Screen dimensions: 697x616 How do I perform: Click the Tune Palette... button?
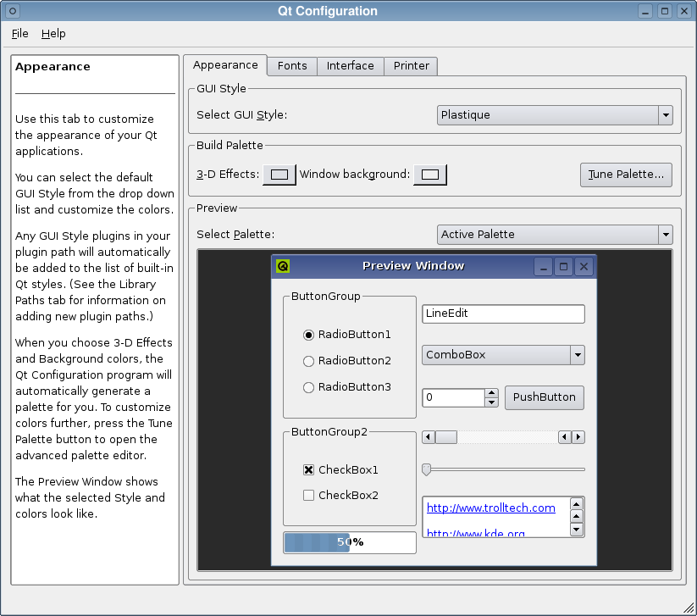coord(626,175)
